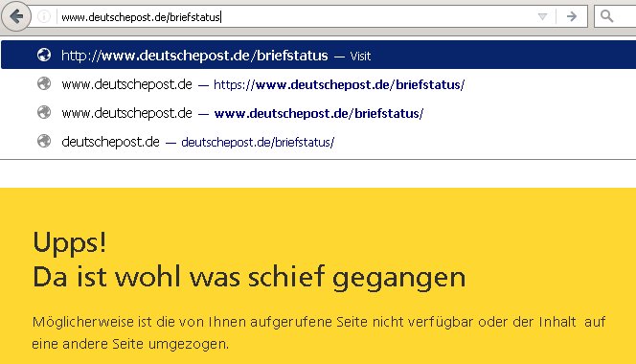
Task: Choose the https://www.deutschepost.de/briefstatus/ suggestion
Action: tap(318, 84)
